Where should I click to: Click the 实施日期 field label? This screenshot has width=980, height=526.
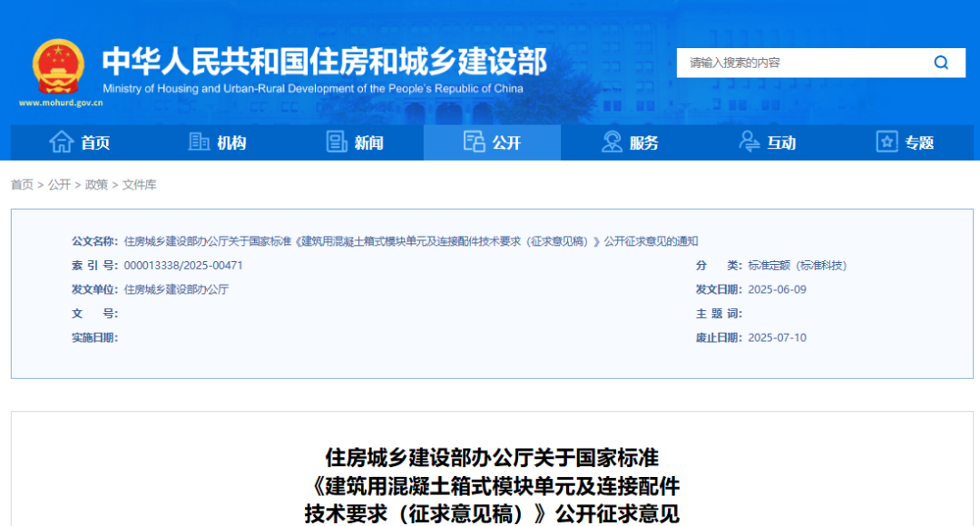pos(94,337)
